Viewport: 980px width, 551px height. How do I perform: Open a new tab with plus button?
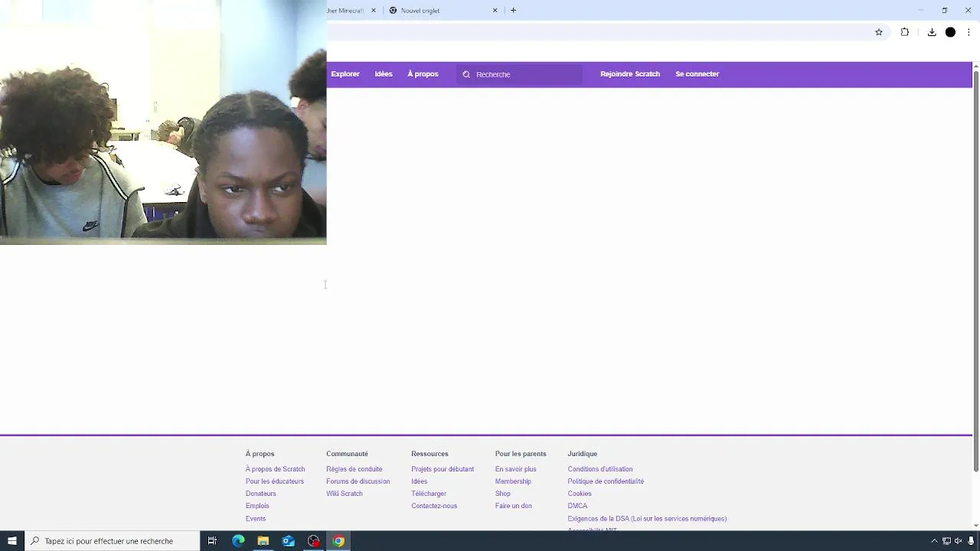coord(514,11)
